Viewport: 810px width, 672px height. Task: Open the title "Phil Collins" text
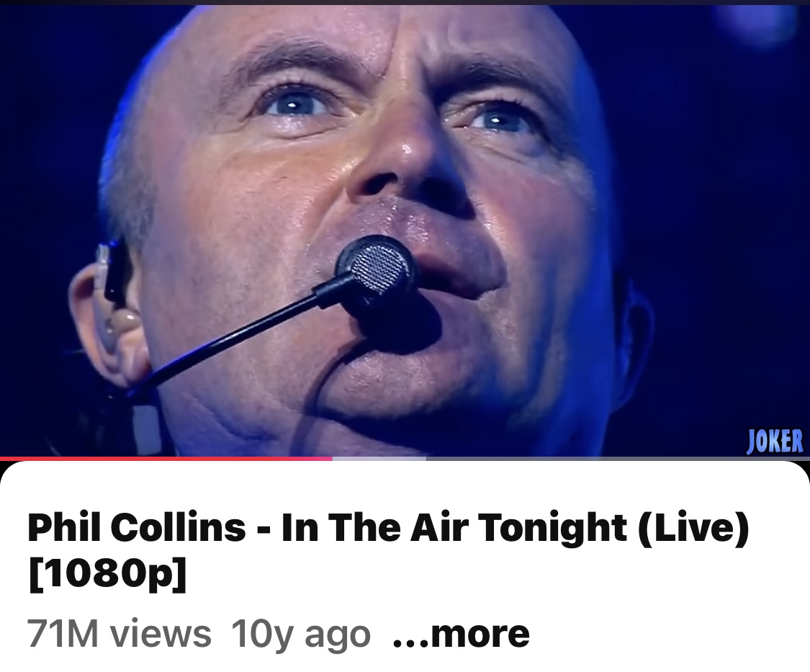[x=136, y=527]
